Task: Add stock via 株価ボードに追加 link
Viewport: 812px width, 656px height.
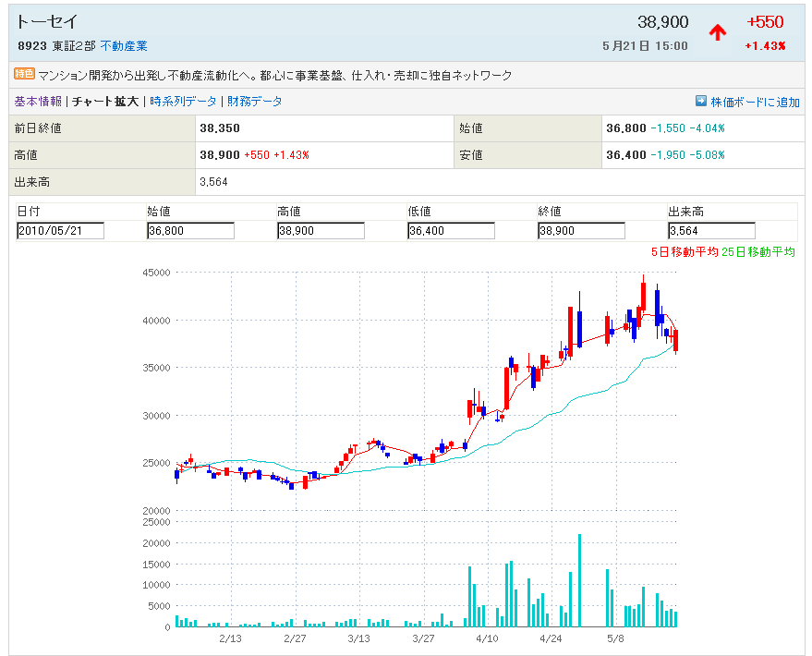Action: pyautogui.click(x=755, y=102)
